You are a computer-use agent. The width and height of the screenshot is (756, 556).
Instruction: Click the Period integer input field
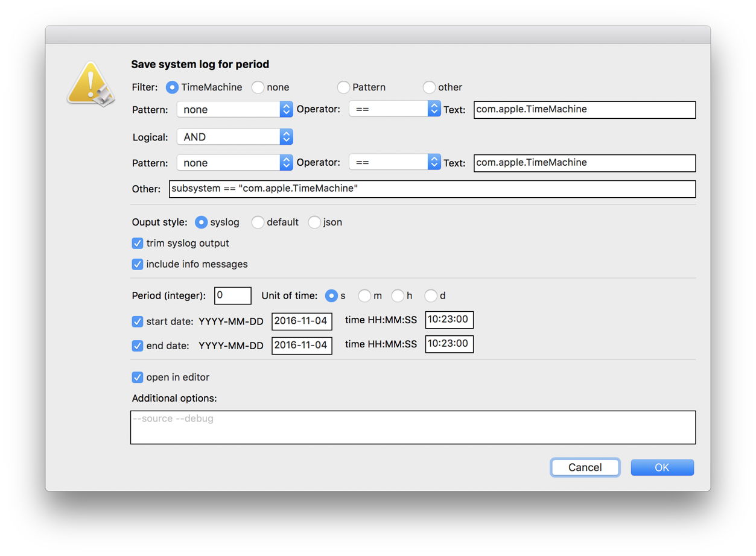point(232,295)
